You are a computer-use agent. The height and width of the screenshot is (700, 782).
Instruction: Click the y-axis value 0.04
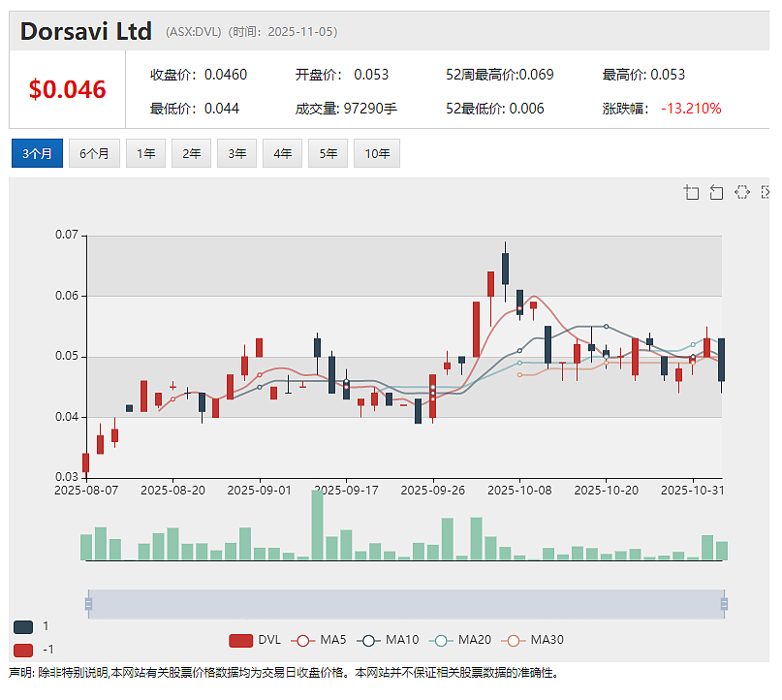[67, 417]
